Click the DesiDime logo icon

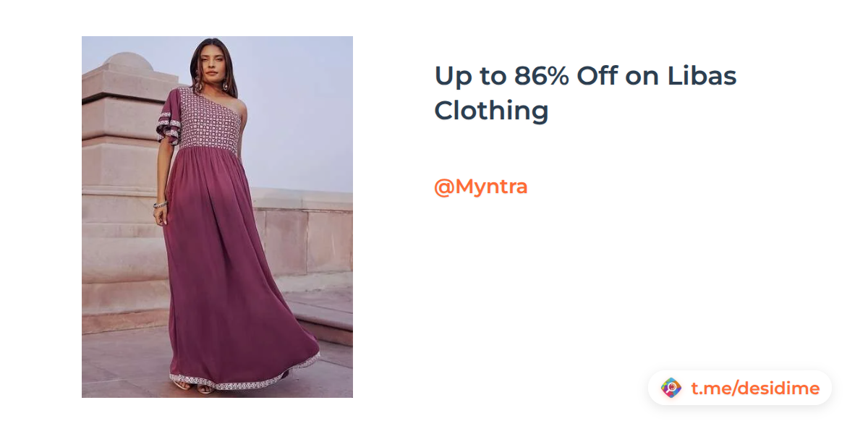(671, 388)
